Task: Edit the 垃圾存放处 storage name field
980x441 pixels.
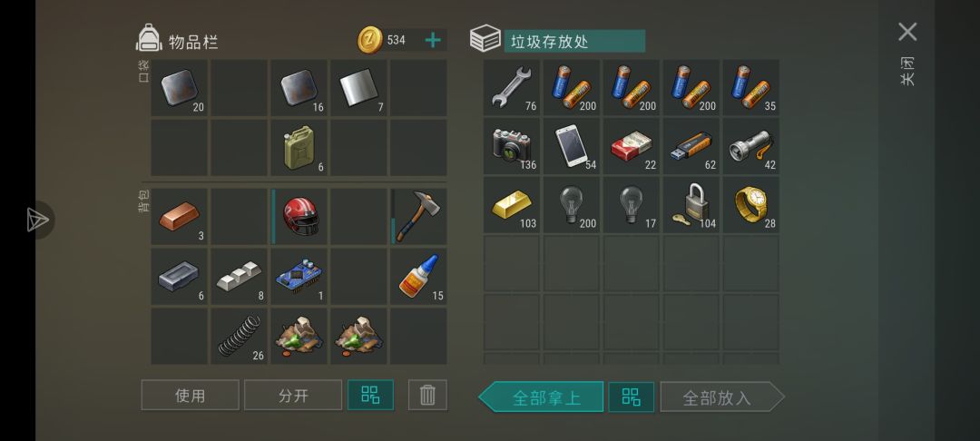Action: pos(574,41)
